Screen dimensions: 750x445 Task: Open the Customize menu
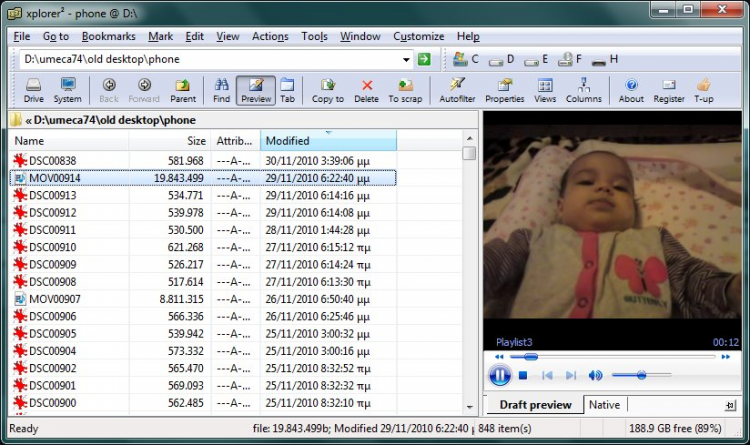[419, 36]
